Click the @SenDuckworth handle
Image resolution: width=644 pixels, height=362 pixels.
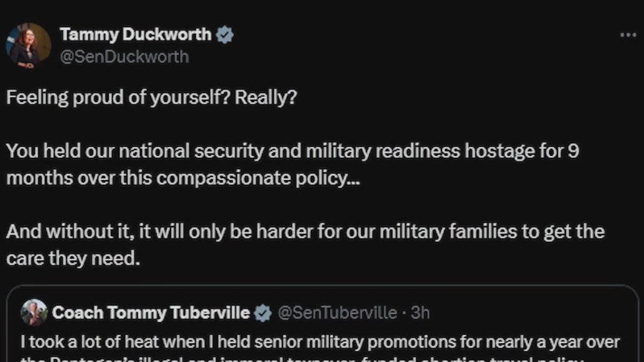[125, 56]
